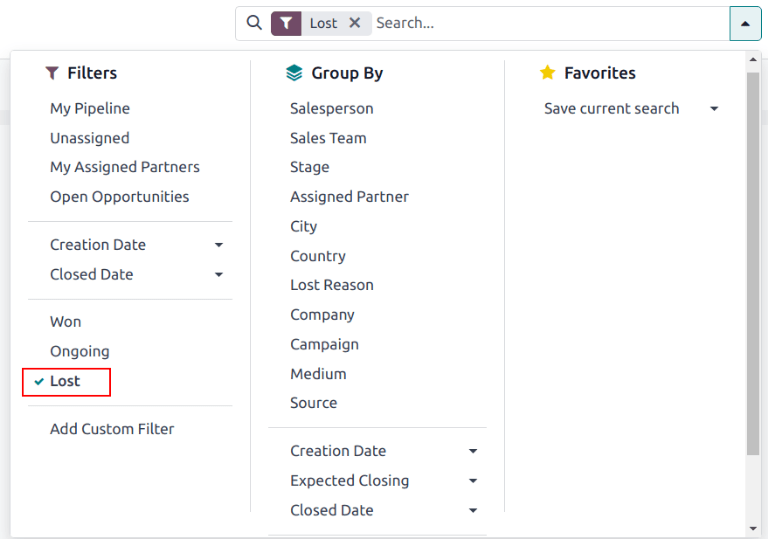Group by Salesperson

tap(331, 108)
